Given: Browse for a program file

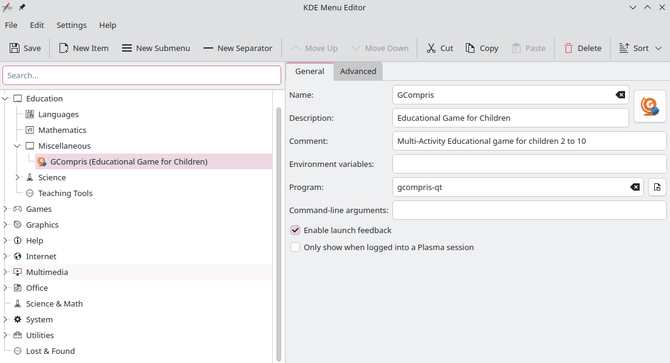Looking at the screenshot, I should pyautogui.click(x=657, y=187).
